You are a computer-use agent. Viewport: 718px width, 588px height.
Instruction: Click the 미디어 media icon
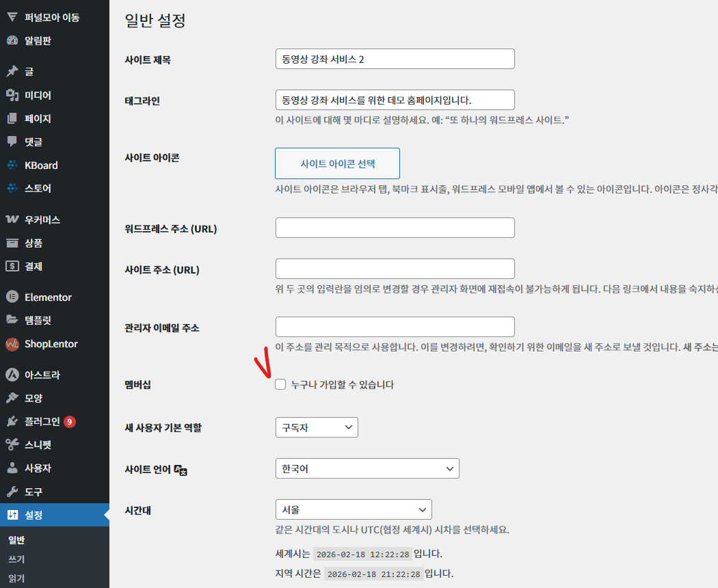click(12, 95)
